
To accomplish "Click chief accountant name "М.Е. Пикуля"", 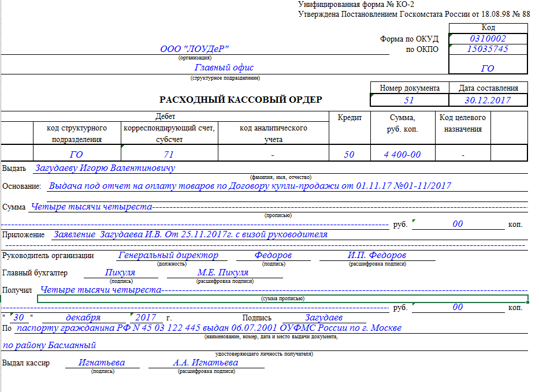I will click(x=223, y=272).
